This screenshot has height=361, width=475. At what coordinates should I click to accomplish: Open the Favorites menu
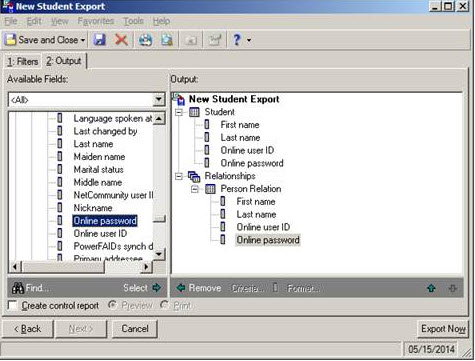(x=96, y=21)
